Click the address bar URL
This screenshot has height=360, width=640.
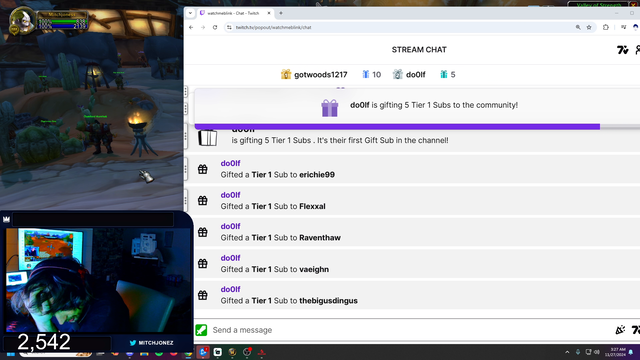273,27
